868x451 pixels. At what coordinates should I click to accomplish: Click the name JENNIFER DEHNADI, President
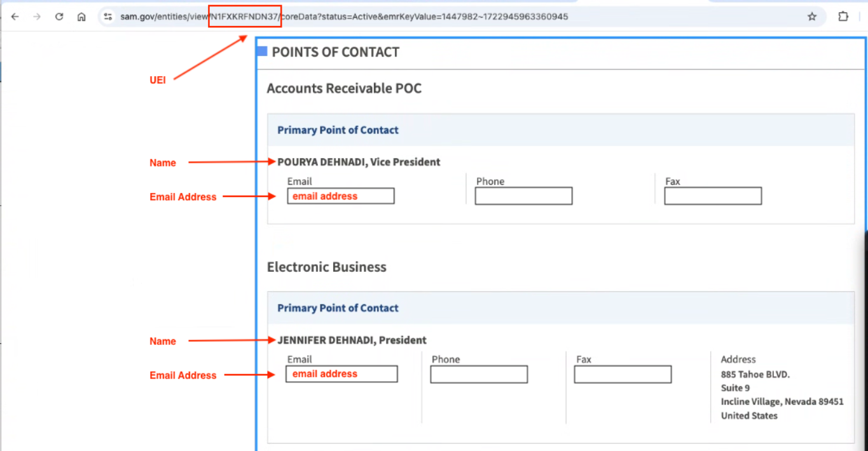pyautogui.click(x=352, y=340)
